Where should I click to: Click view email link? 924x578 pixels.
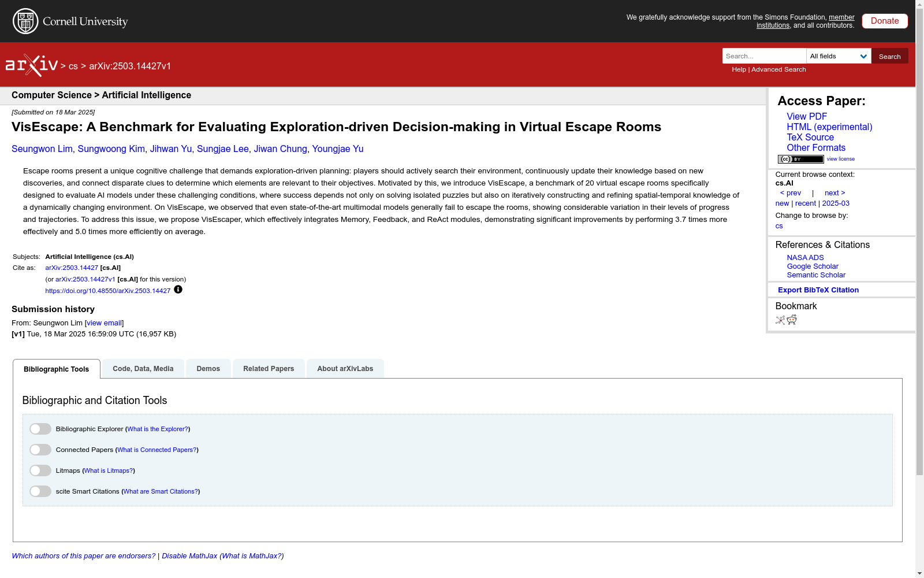105,323
